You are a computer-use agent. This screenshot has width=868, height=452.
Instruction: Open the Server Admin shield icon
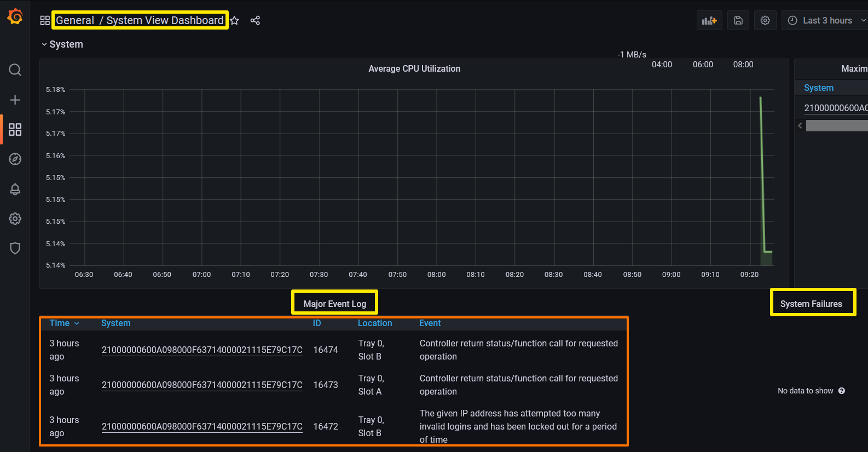(15, 248)
